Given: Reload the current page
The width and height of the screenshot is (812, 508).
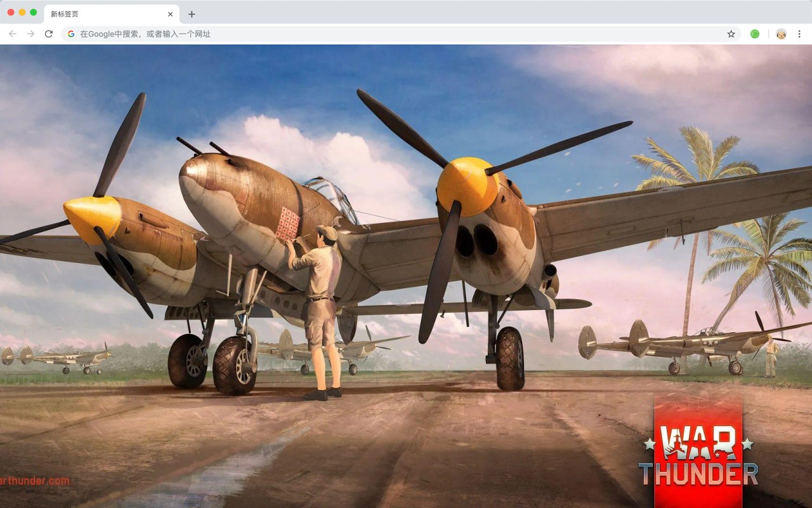Looking at the screenshot, I should click(x=49, y=34).
